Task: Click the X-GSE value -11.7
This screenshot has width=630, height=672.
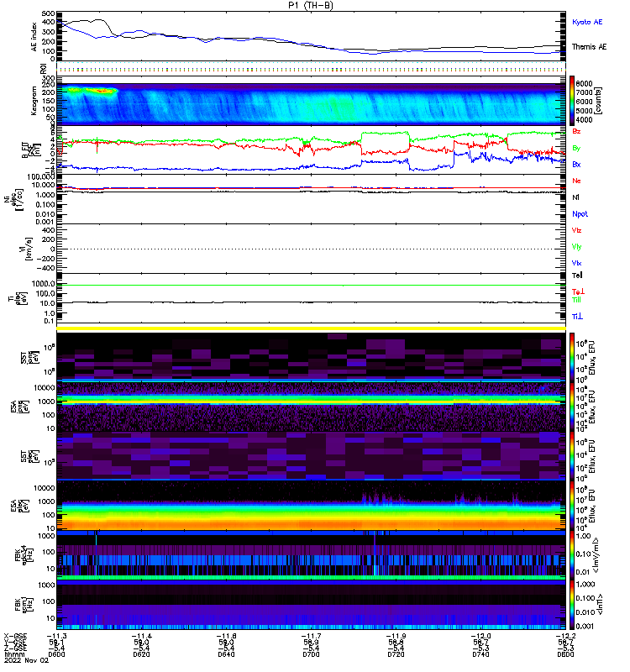Action: coord(311,636)
